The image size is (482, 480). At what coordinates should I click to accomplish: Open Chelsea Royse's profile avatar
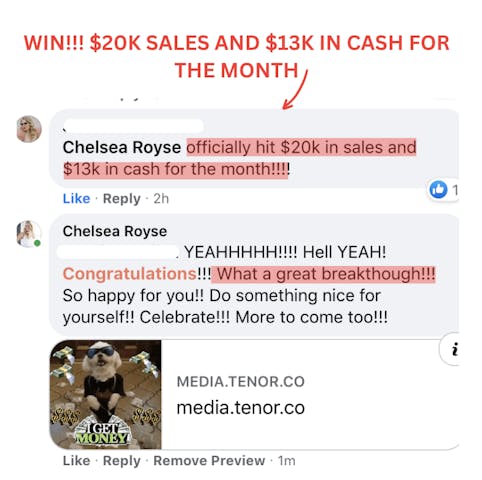pyautogui.click(x=28, y=234)
